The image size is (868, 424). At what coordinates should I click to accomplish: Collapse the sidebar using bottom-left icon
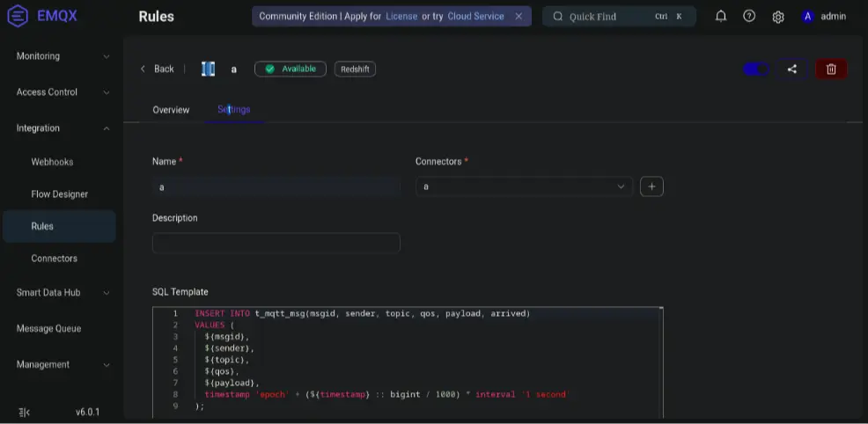click(24, 412)
